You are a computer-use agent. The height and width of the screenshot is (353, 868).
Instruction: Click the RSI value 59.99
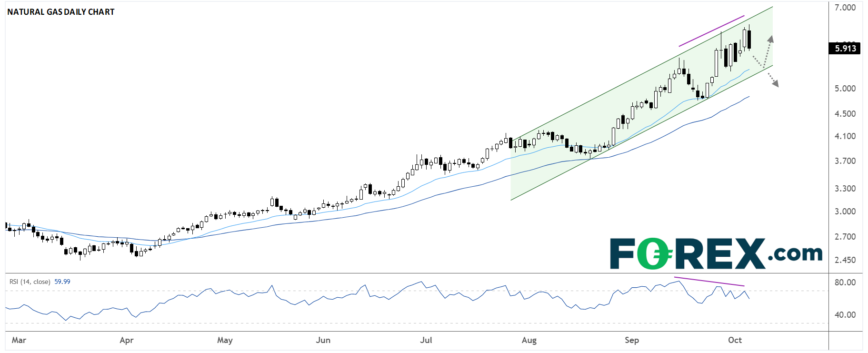[62, 282]
